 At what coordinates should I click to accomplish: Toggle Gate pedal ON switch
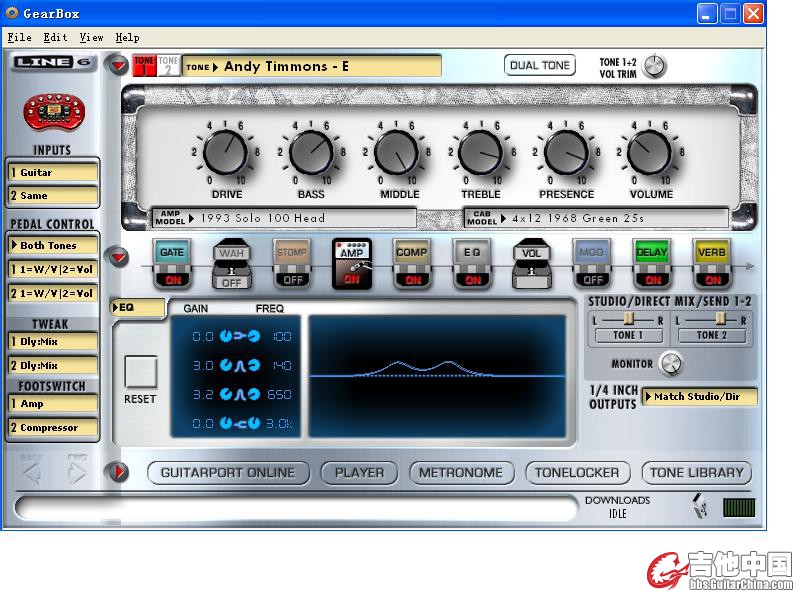tap(173, 280)
